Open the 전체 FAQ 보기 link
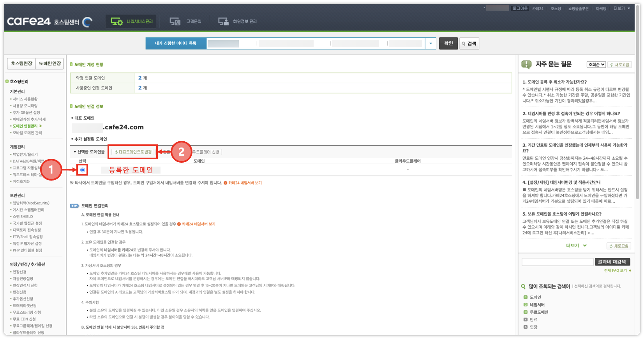644x339 pixels. pyautogui.click(x=618, y=270)
